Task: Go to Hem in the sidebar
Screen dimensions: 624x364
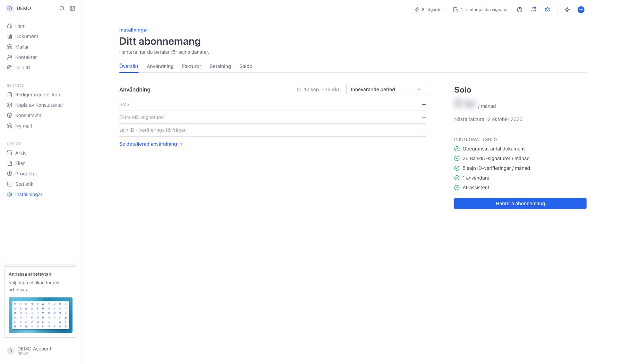Action: (x=41, y=26)
